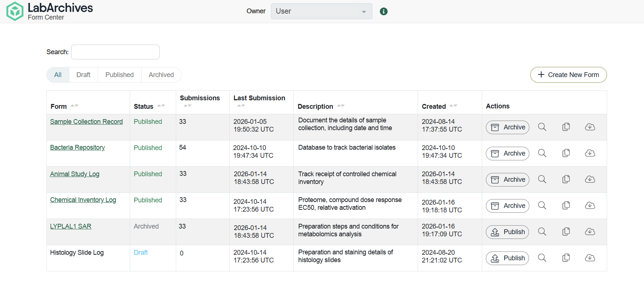Click the LabArchives hexagon logo
Screen dimensions: 644x306
coord(15,11)
